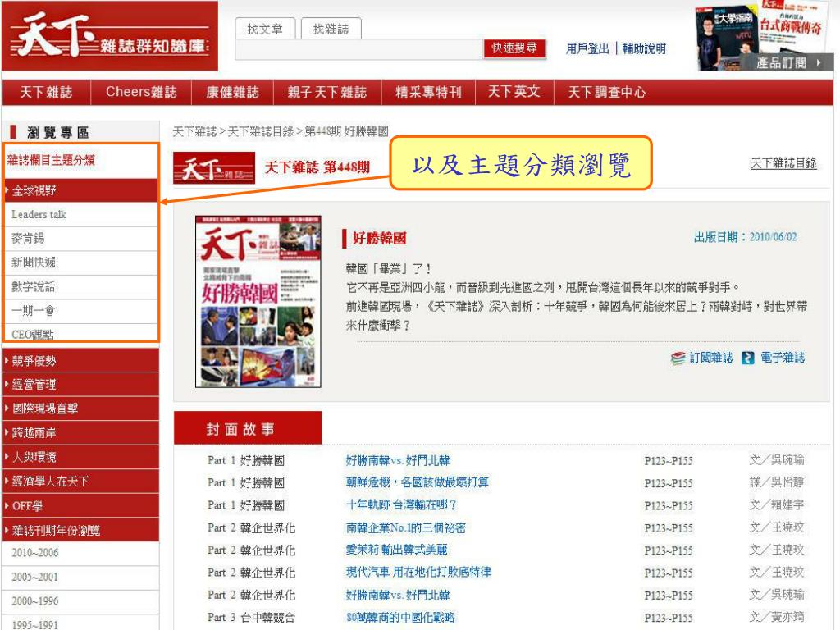Viewport: 840px width, 630px height.
Task: Click the 電子雜誌 link
Action: click(783, 358)
